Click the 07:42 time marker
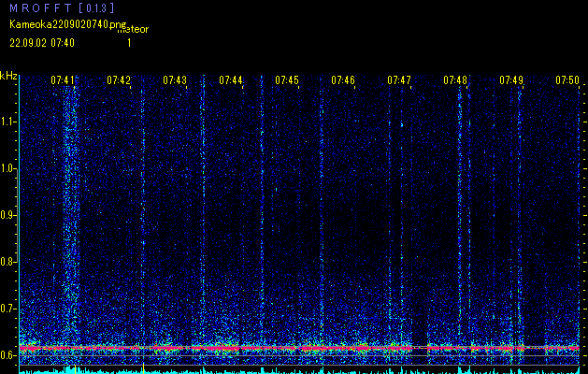Screen dimensions: 588x374 [119, 79]
